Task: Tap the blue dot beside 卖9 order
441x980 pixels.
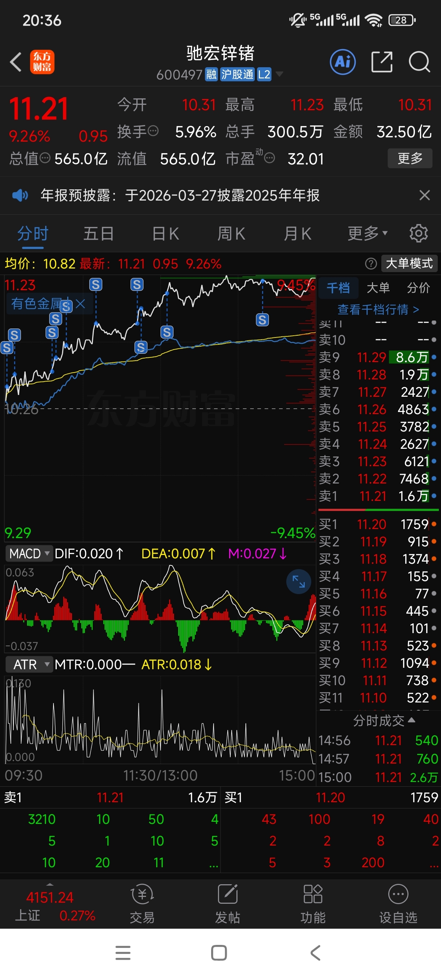Action: tap(434, 357)
